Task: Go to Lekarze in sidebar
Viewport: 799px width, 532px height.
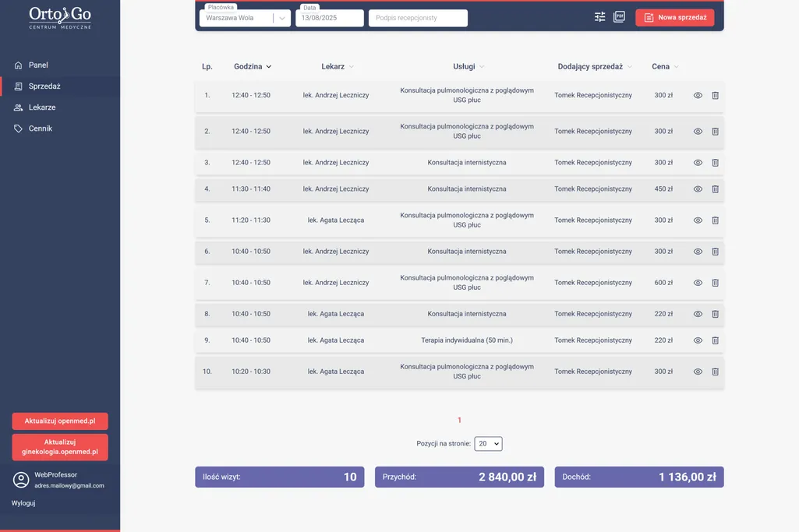Action: pyautogui.click(x=42, y=107)
